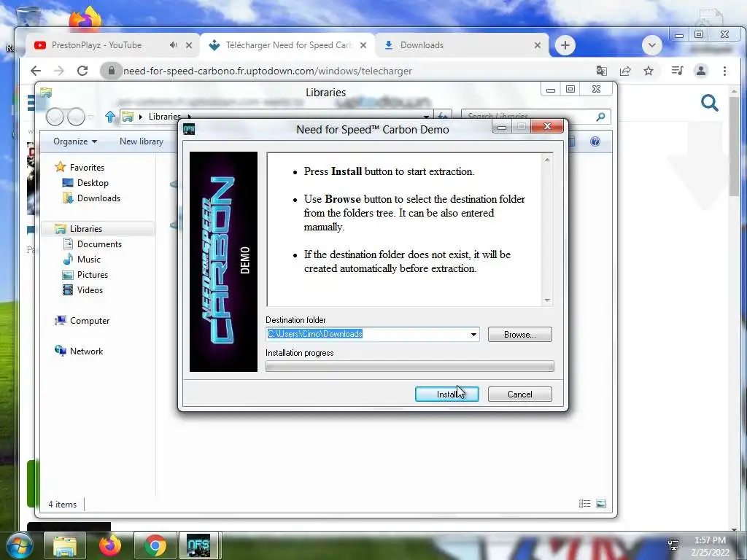Click the translate page icon in address bar
The image size is (747, 560).
pos(602,71)
